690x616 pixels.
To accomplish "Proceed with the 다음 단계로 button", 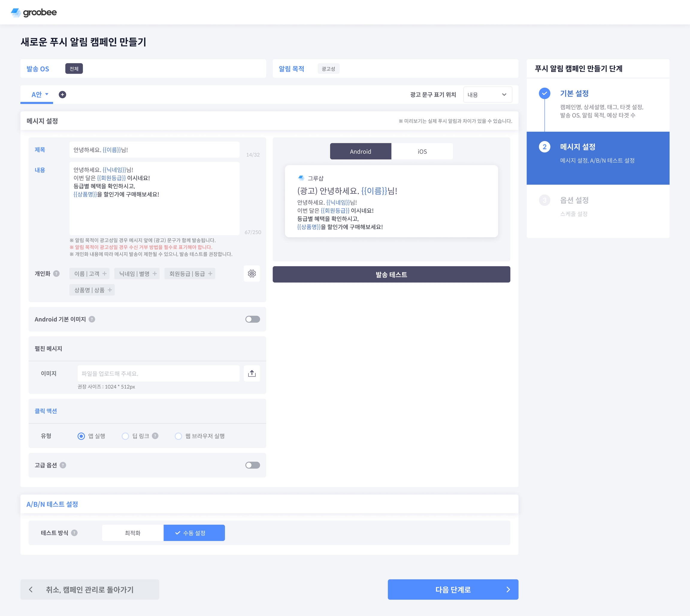I will (453, 589).
